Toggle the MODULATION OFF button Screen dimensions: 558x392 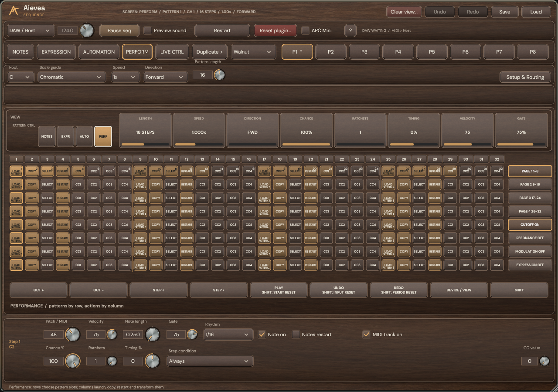point(530,252)
